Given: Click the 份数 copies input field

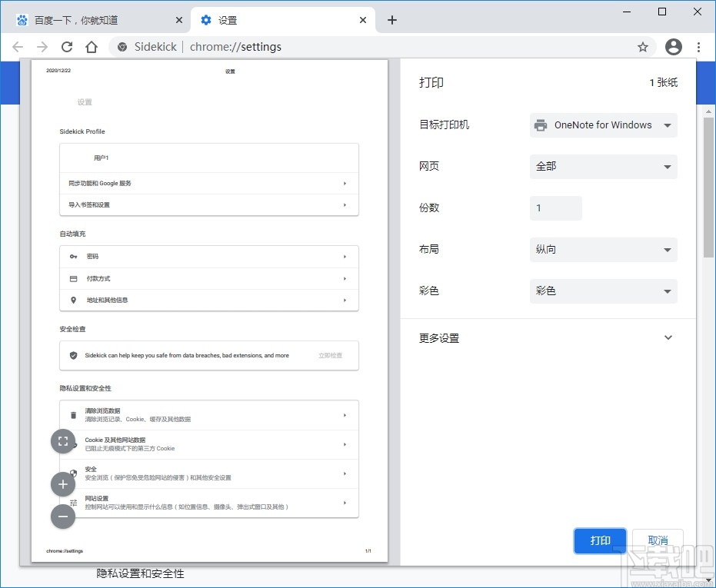Looking at the screenshot, I should tap(555, 208).
